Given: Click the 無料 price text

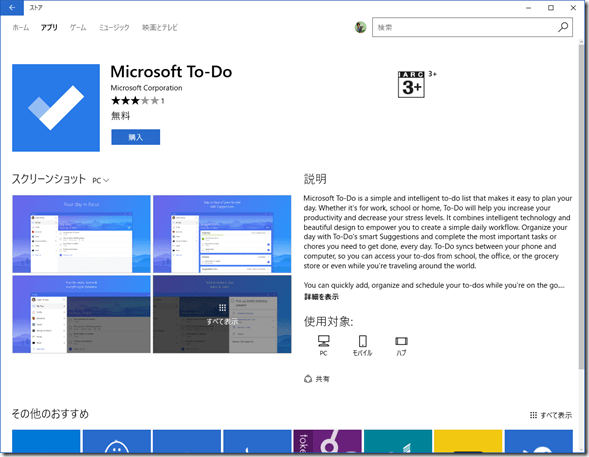Looking at the screenshot, I should pos(121,116).
